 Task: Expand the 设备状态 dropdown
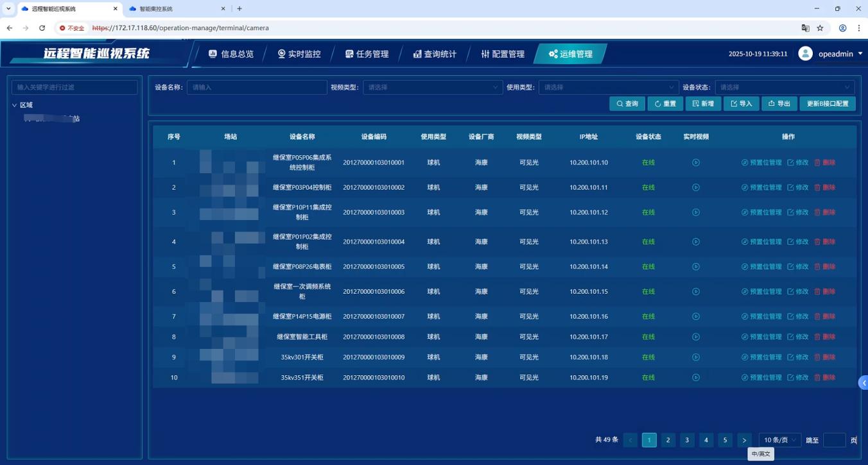click(784, 87)
